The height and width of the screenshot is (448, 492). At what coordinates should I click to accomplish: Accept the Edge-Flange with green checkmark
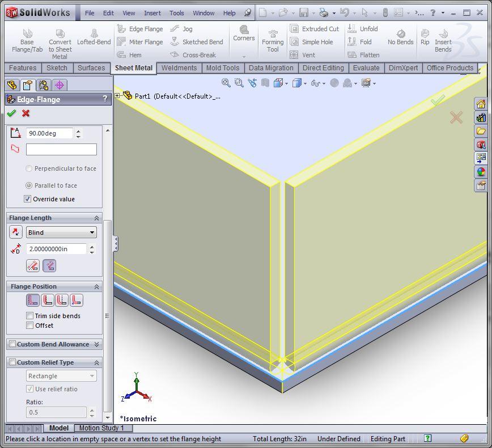click(11, 113)
